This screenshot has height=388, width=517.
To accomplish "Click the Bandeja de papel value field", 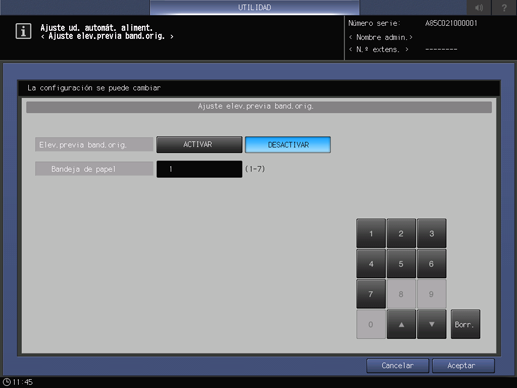I will 199,169.
